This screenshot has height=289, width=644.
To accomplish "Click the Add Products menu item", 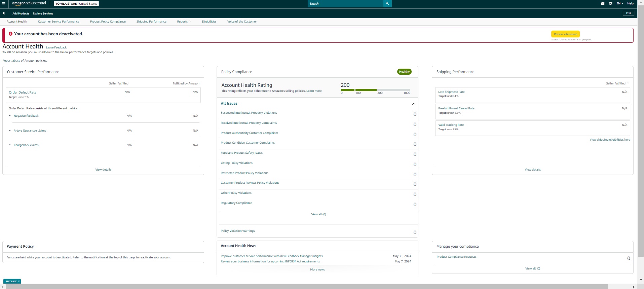I will [21, 13].
